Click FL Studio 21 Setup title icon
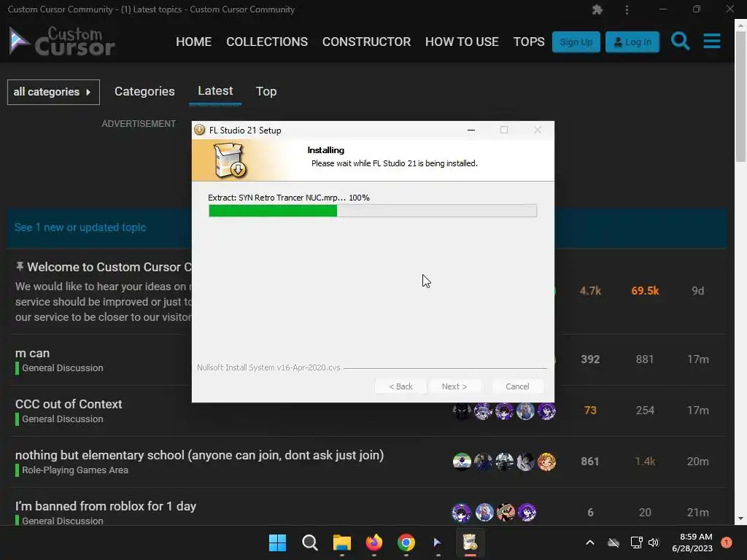 [200, 130]
